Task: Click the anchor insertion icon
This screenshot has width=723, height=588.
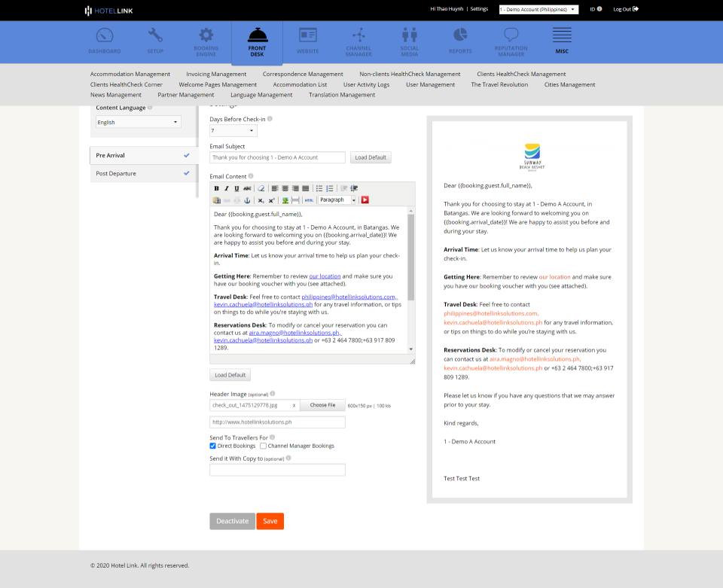Action: pos(246,200)
